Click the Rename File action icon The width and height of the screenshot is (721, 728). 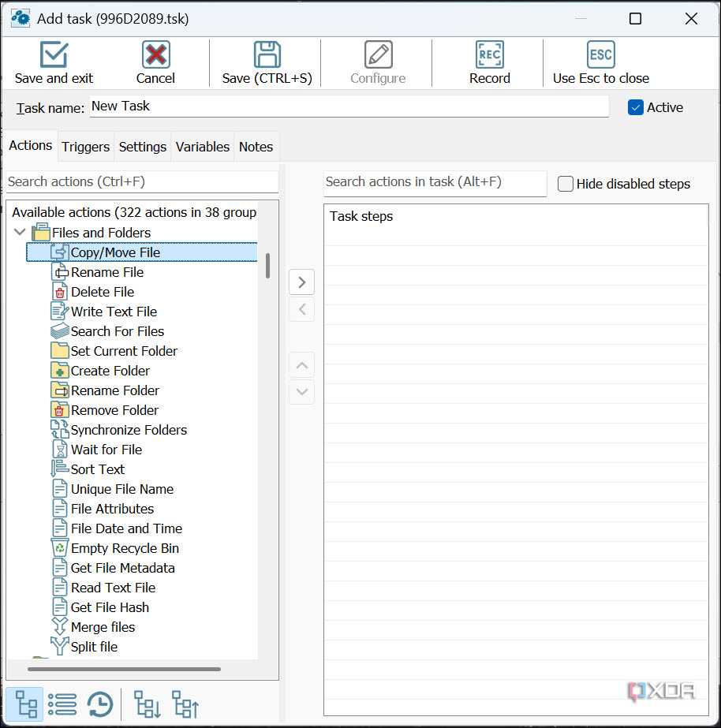(x=60, y=272)
